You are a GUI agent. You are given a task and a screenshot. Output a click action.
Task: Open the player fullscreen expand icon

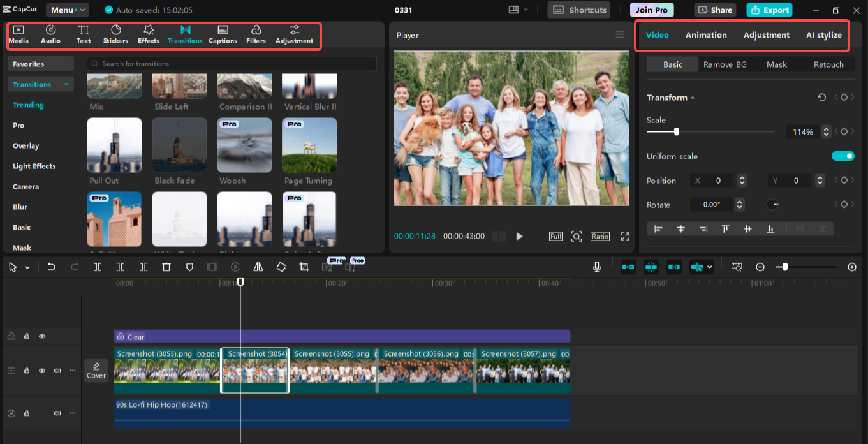(x=625, y=236)
